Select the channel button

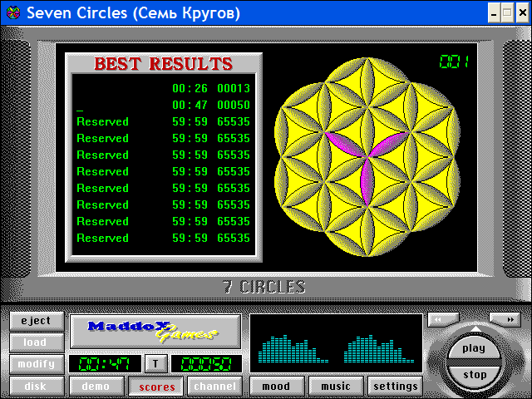(x=214, y=387)
